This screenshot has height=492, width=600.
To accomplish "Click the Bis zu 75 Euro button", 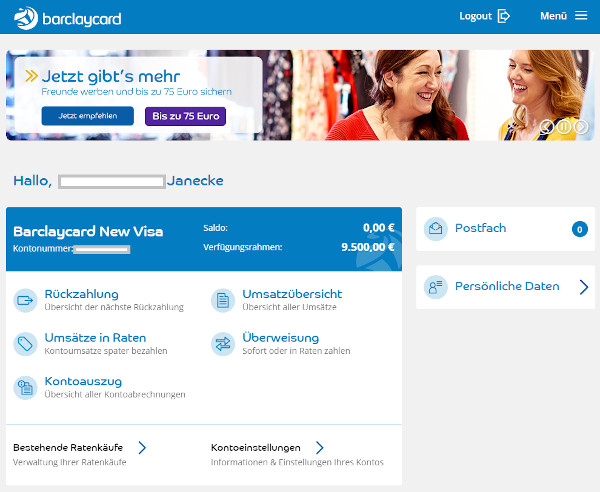I will click(x=186, y=116).
